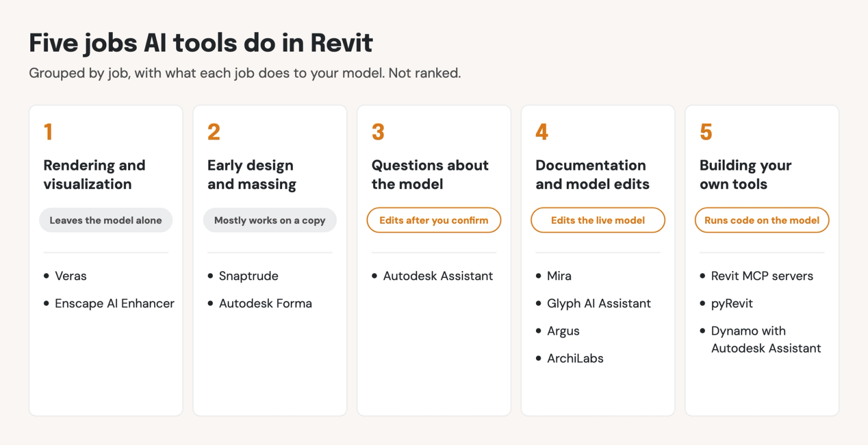868x445 pixels.
Task: Click the 'Grouped by job' subtitle text
Action: tap(245, 73)
